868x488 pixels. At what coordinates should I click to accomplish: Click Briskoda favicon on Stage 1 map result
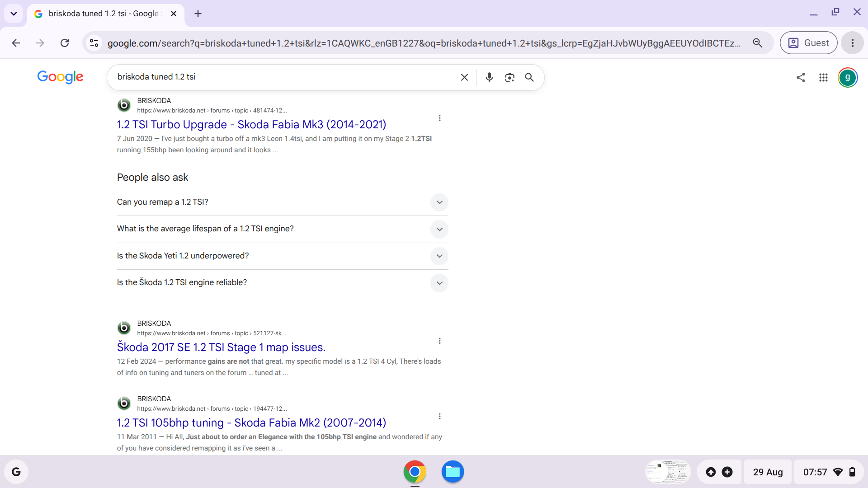tap(124, 328)
